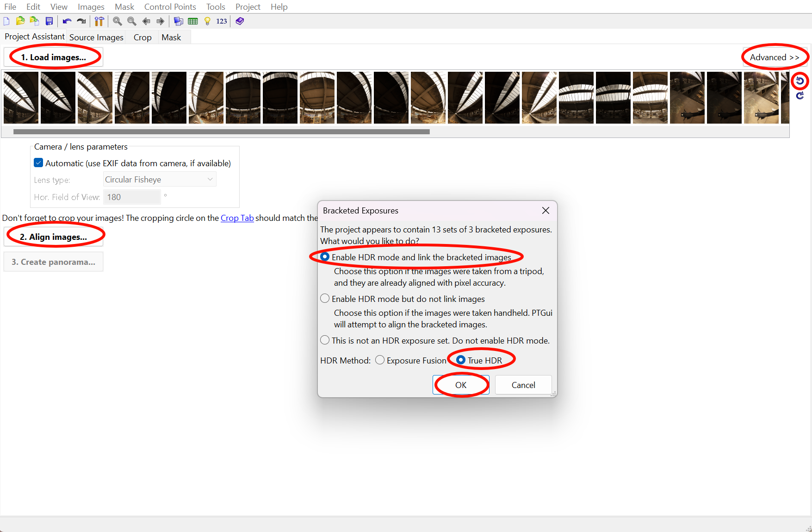Go to previous image with left arrow
This screenshot has width=812, height=532.
click(x=146, y=21)
